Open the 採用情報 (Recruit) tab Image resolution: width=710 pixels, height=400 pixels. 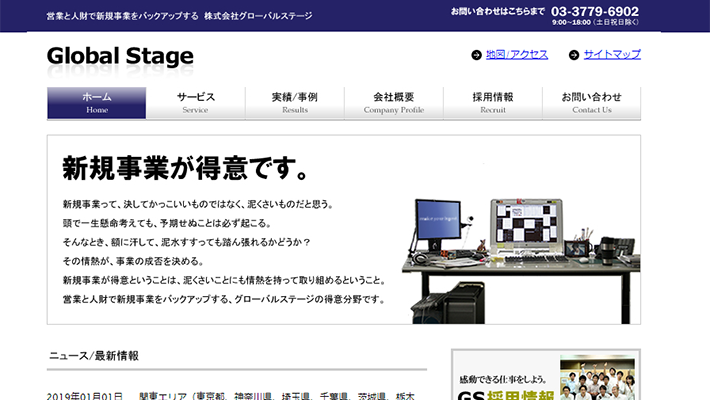(x=493, y=103)
